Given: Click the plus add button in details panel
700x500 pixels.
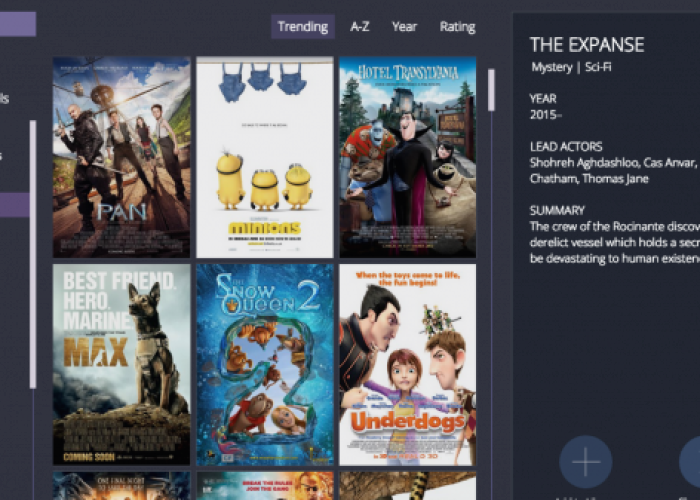Looking at the screenshot, I should pos(585,462).
